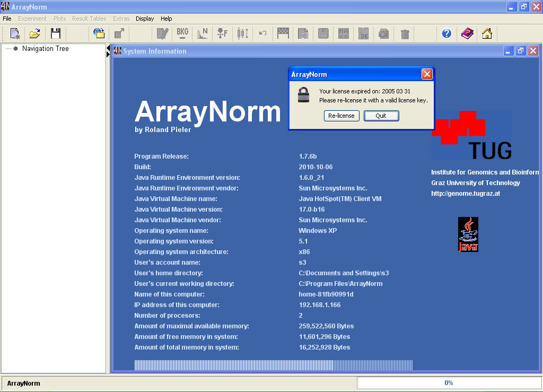Image resolution: width=543 pixels, height=392 pixels.
Task: Click the Windows XP operating system value
Action: tap(318, 231)
